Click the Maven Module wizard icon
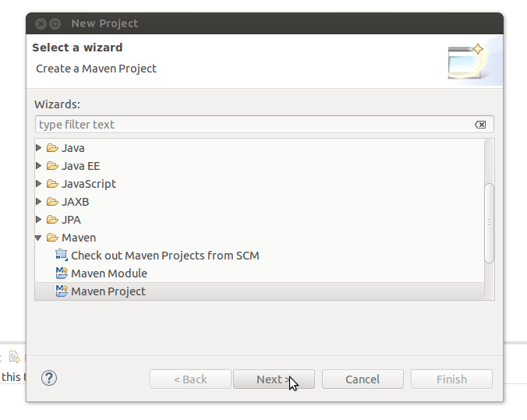This screenshot has width=527, height=420. point(62,274)
